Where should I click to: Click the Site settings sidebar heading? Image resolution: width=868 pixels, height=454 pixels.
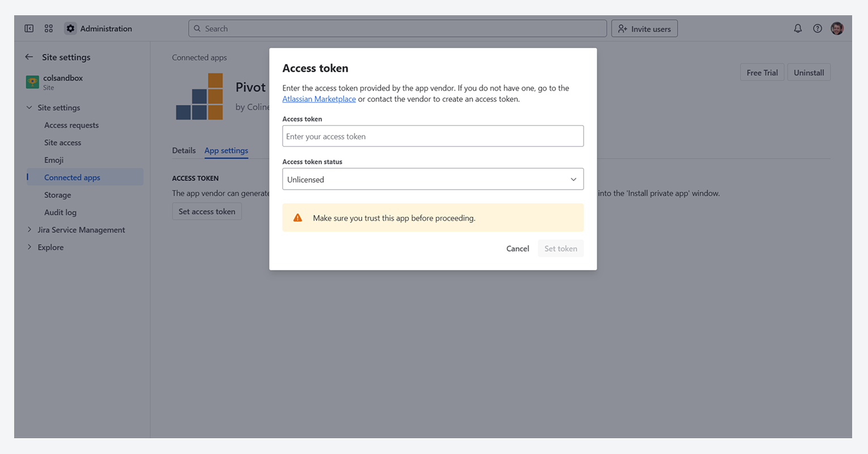66,57
